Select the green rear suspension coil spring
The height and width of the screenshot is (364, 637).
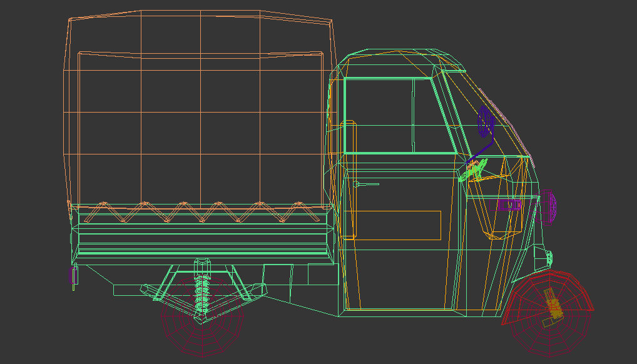(x=202, y=294)
